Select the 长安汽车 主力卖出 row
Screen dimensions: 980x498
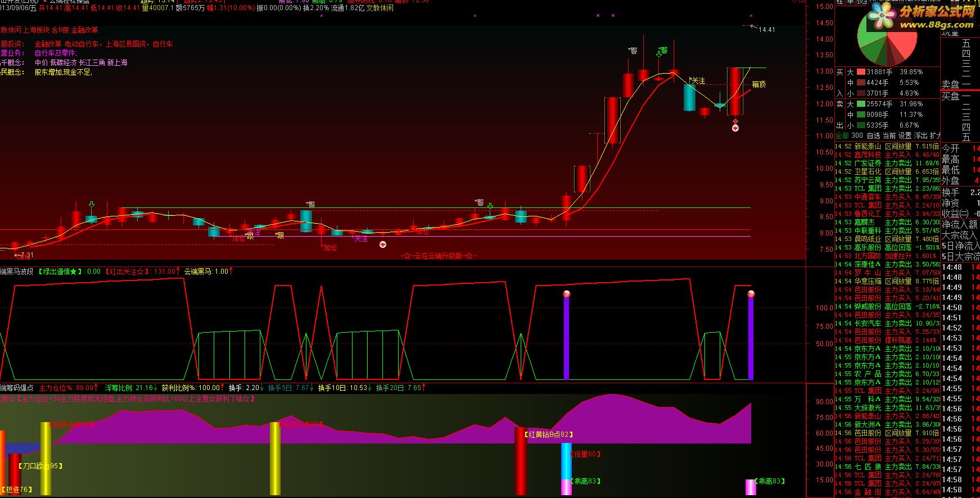pyautogui.click(x=887, y=323)
